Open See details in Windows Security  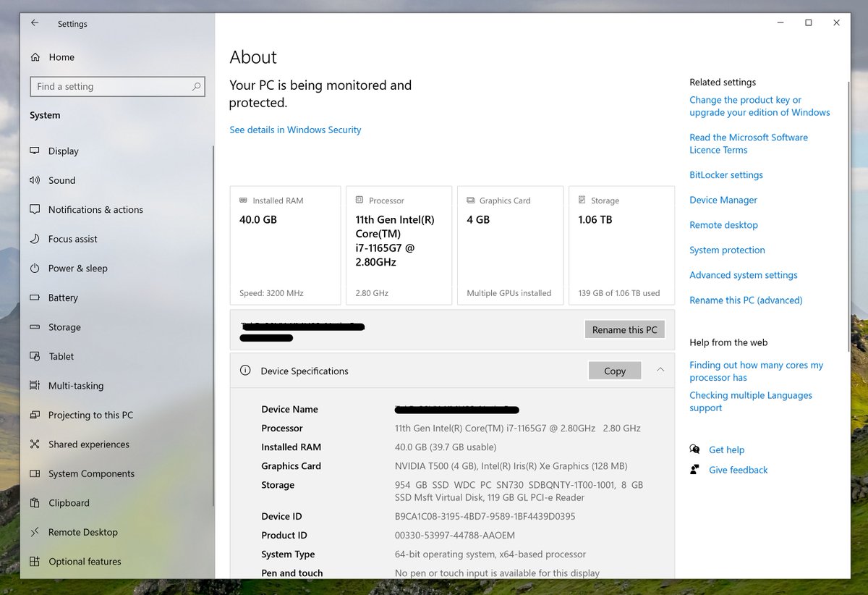295,130
